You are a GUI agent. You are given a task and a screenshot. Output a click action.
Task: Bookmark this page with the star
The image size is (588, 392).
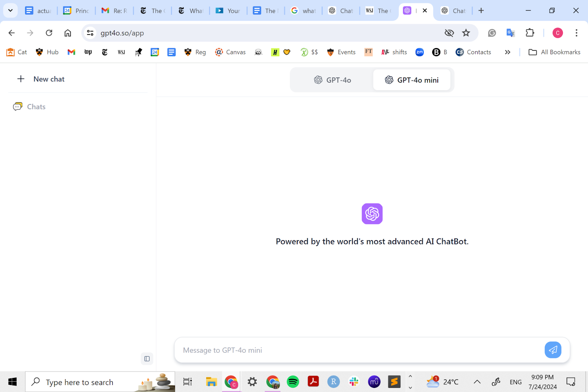(x=466, y=33)
